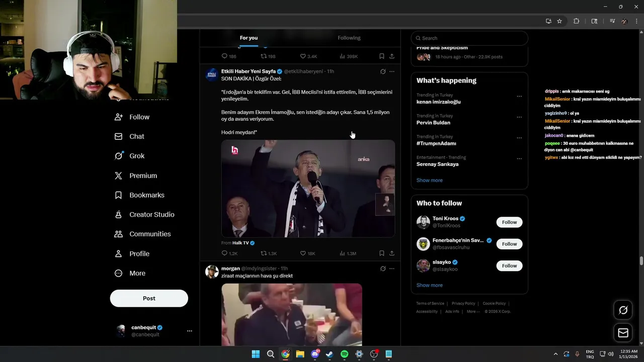
Task: Bookmark the top post with 398K views
Action: click(x=381, y=56)
